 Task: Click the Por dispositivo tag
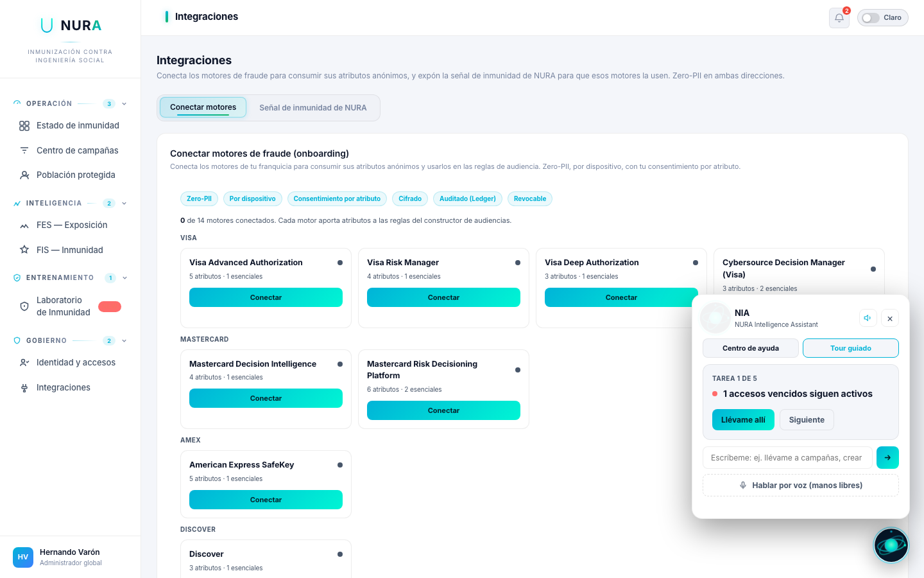[253, 199]
